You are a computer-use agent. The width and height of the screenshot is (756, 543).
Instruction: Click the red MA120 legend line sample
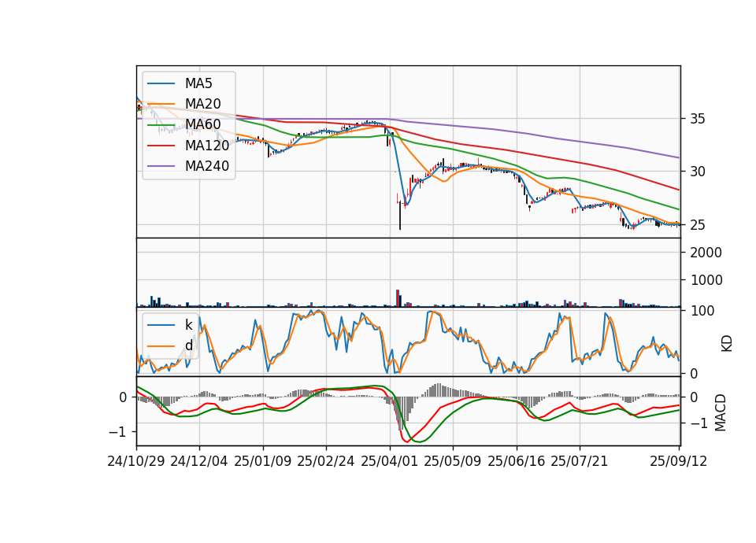[x=161, y=146]
